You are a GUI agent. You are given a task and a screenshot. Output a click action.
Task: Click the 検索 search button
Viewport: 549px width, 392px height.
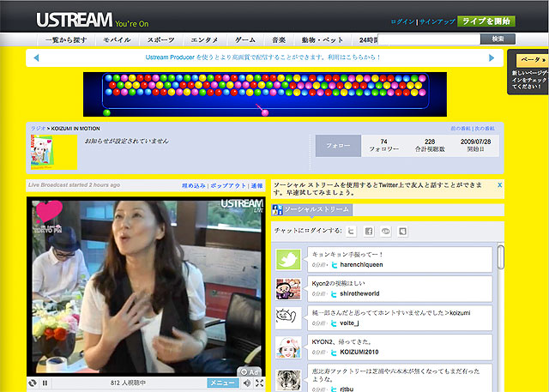[x=498, y=39]
